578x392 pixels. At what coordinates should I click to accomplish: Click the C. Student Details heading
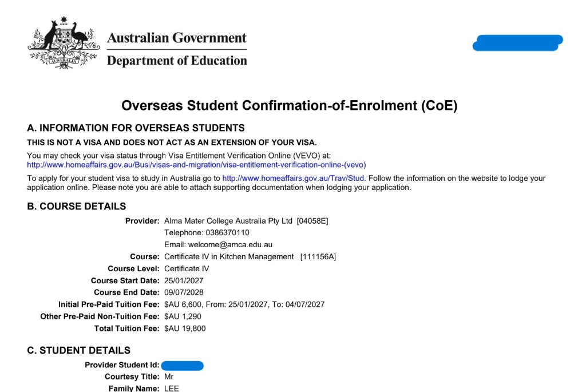[78, 350]
